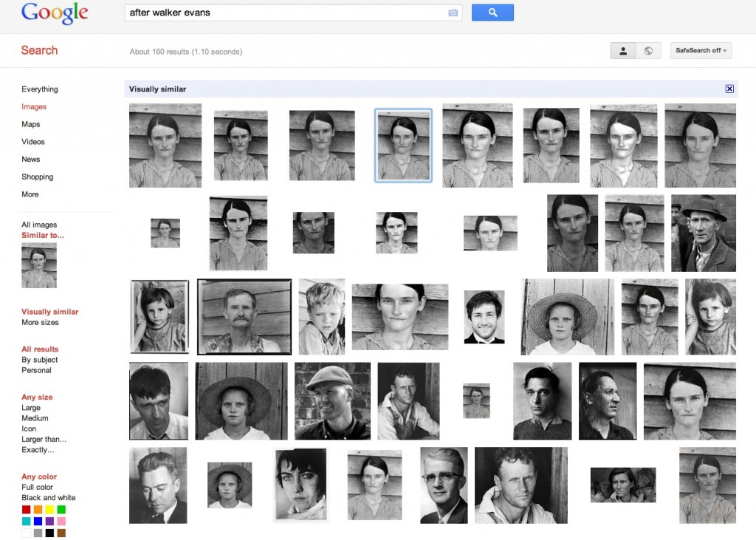Screen dimensions: 756x540
Task: Click the 'Similar to...' link
Action: (42, 235)
